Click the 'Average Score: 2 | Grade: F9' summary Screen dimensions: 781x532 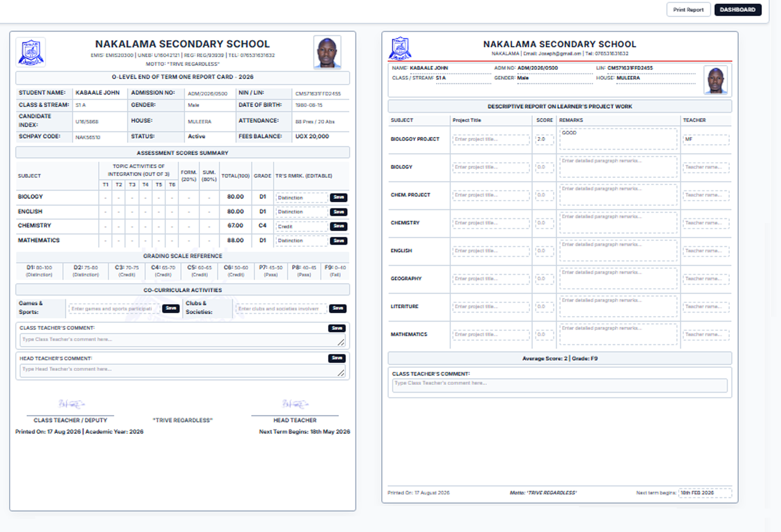tap(560, 359)
